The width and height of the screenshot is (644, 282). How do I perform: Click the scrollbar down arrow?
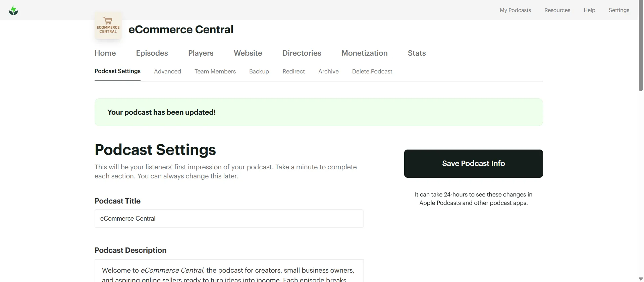pyautogui.click(x=641, y=279)
